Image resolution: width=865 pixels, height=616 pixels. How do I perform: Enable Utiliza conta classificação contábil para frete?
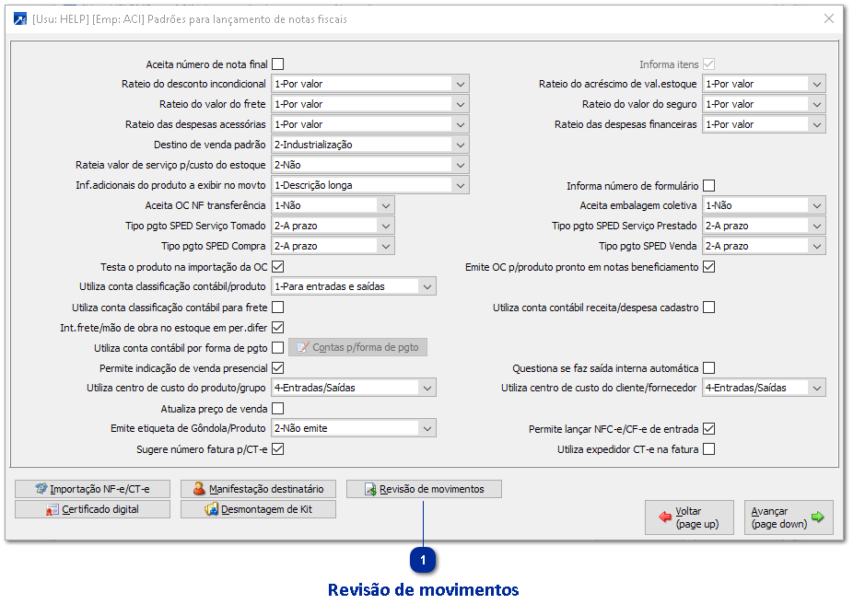point(278,308)
